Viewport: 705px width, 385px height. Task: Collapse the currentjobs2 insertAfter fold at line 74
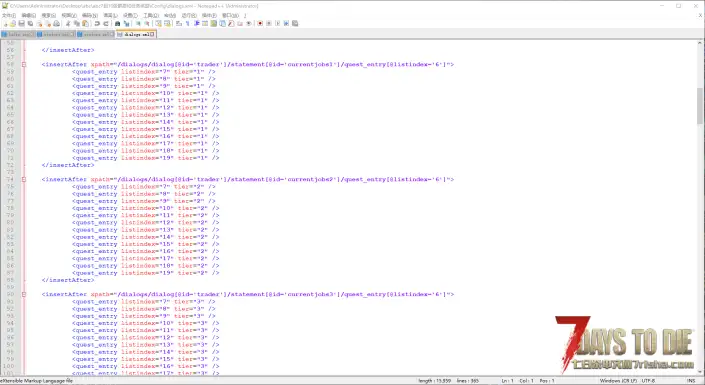click(x=24, y=179)
